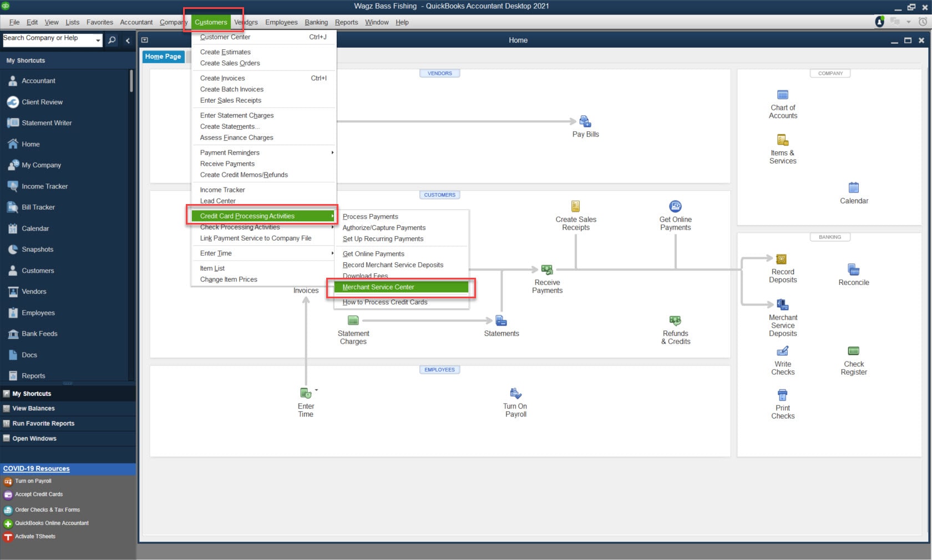932x560 pixels.
Task: Click Activate TSheets link
Action: tap(35, 537)
